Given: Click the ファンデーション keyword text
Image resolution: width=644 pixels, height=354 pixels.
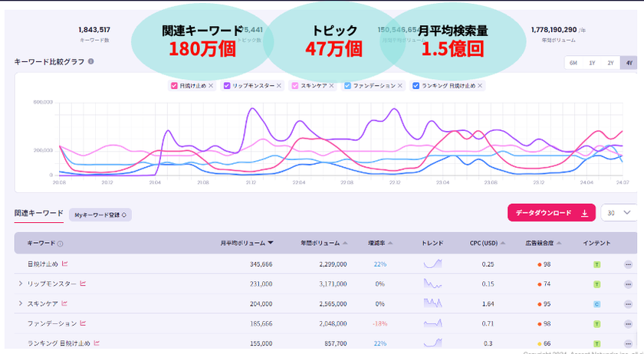Looking at the screenshot, I should pyautogui.click(x=52, y=323).
